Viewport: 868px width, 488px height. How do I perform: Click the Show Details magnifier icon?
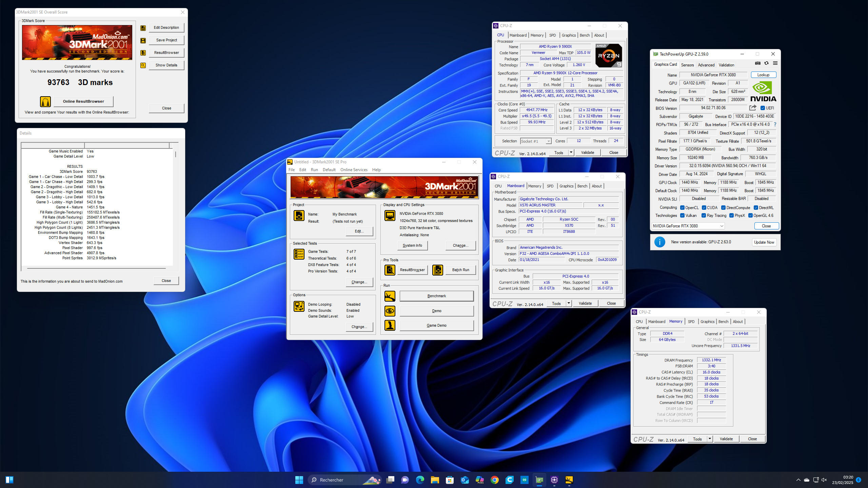tap(143, 65)
